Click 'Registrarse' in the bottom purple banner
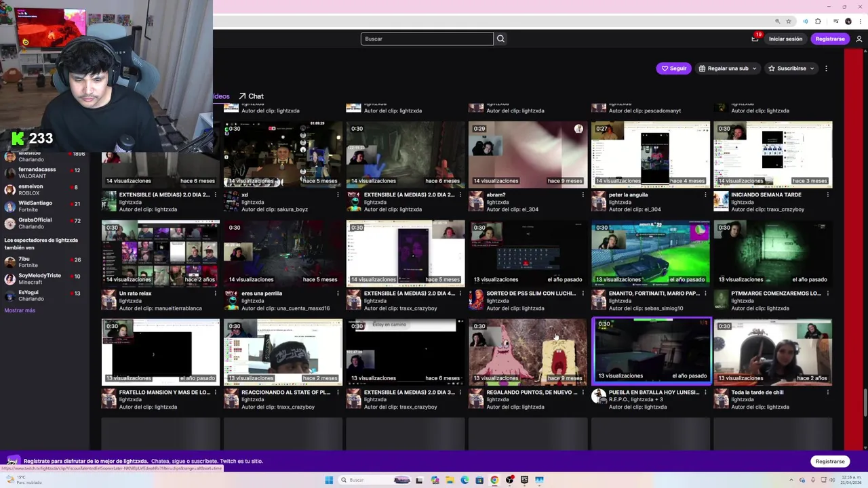 pyautogui.click(x=830, y=462)
